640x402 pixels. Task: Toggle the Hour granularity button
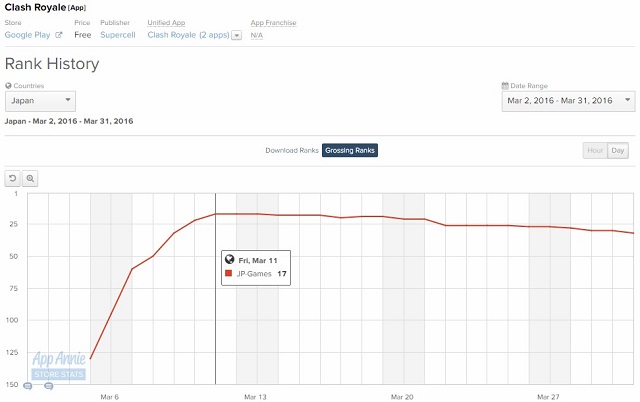595,151
